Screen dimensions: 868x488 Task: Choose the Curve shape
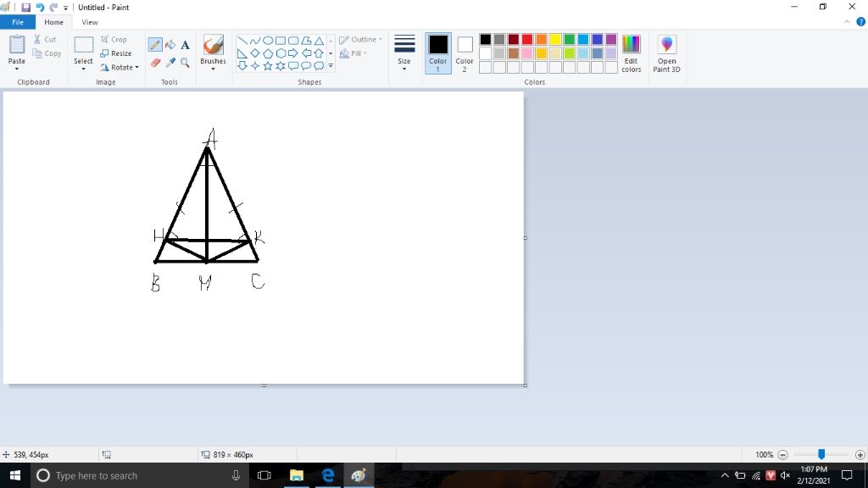pos(254,41)
